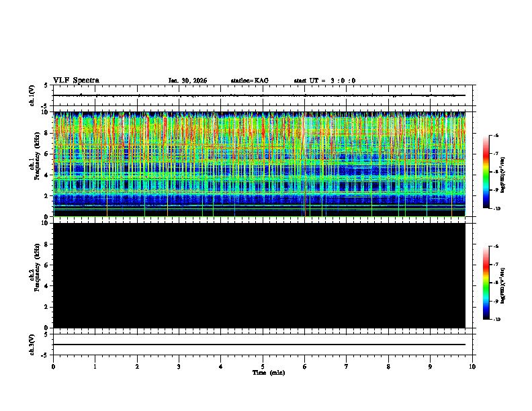
Task: Click the ch.1 color scale bar
Action: tap(486, 172)
